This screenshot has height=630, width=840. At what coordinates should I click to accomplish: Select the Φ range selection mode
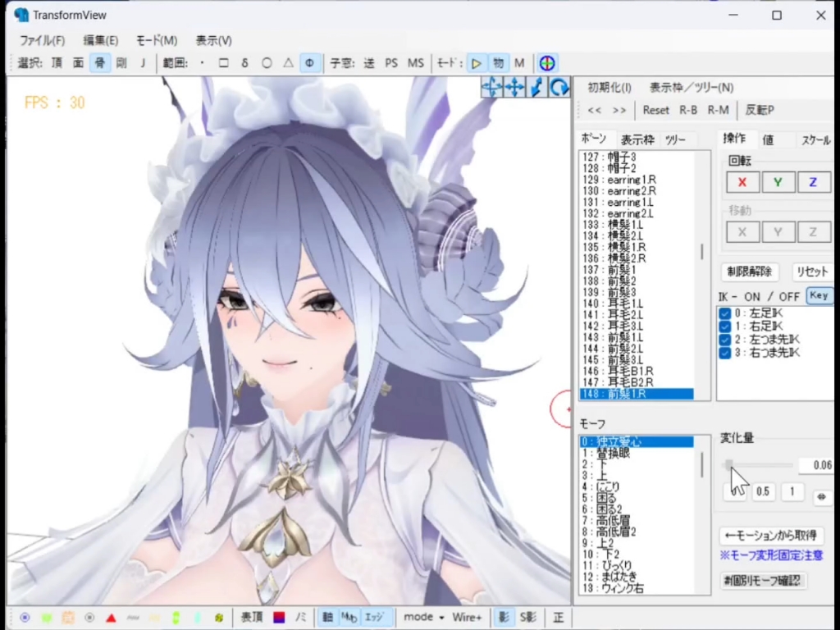309,63
